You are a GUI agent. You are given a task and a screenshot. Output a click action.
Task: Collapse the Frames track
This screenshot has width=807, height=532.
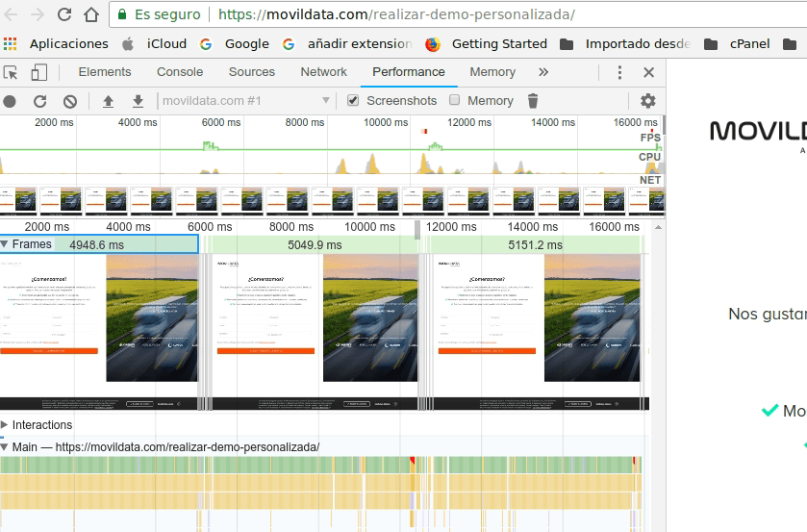4,244
